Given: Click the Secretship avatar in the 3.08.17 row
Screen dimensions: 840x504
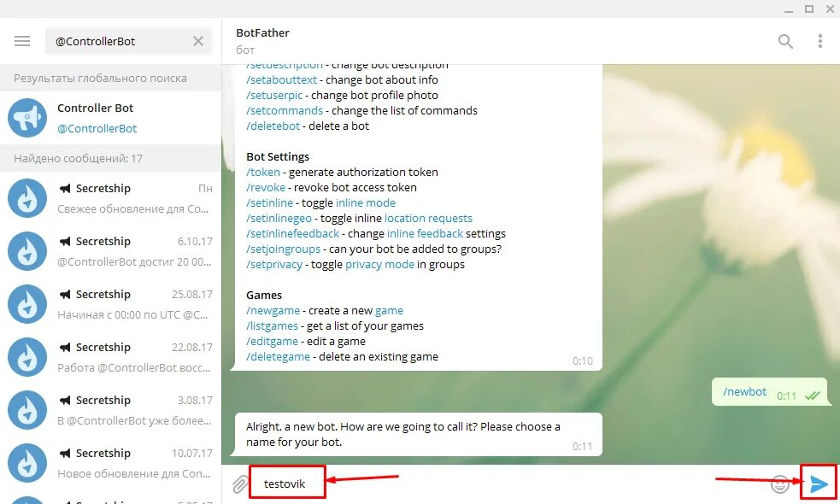Looking at the screenshot, I should (27, 410).
